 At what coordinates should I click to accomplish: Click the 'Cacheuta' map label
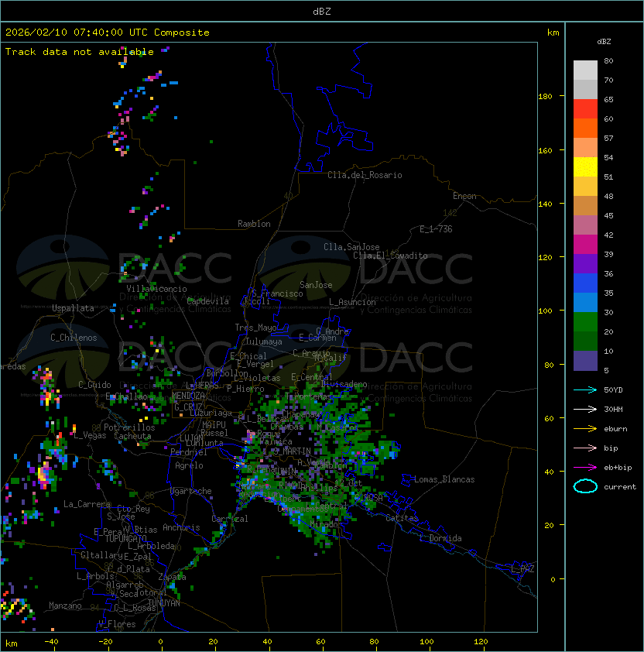pos(132,436)
